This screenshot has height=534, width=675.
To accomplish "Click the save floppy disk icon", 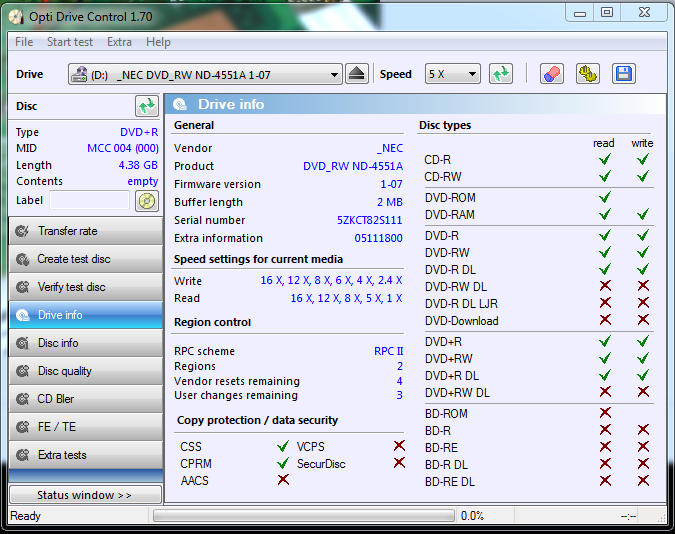I will pyautogui.click(x=624, y=74).
